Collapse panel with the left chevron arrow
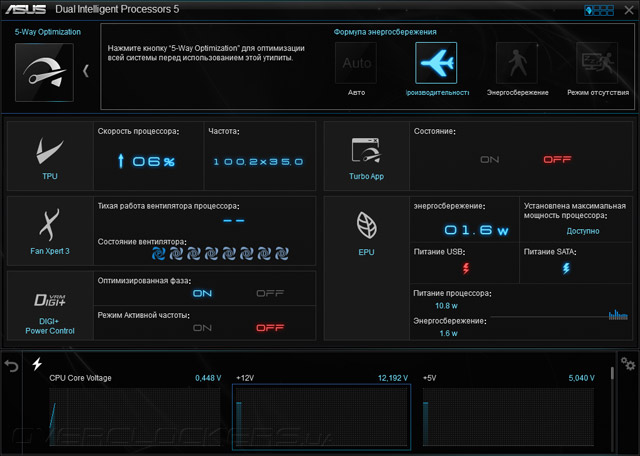Image resolution: width=640 pixels, height=456 pixels. click(86, 71)
